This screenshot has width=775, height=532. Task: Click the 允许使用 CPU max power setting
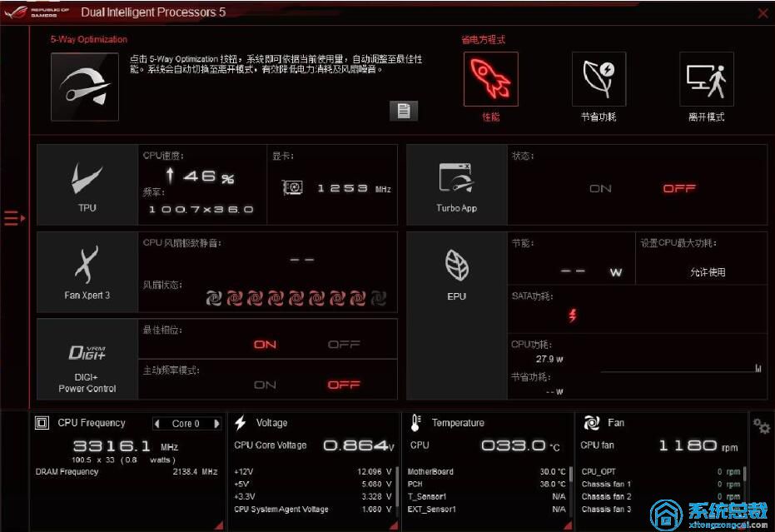(708, 272)
